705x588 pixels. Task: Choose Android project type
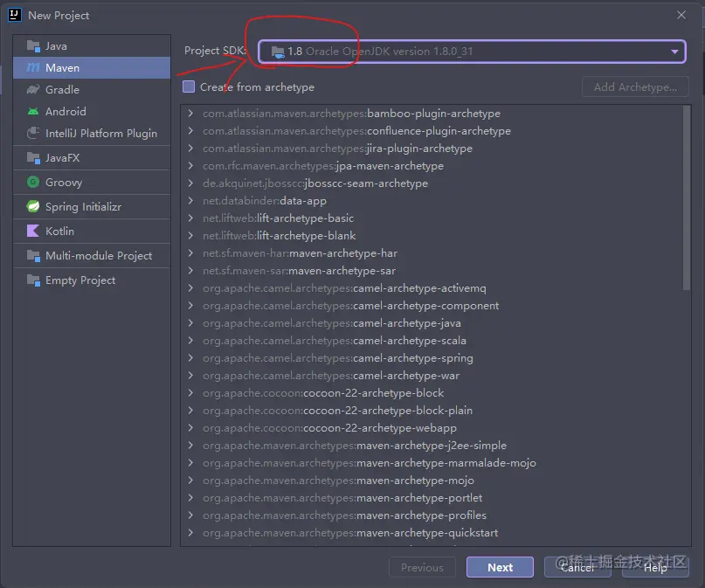92,111
